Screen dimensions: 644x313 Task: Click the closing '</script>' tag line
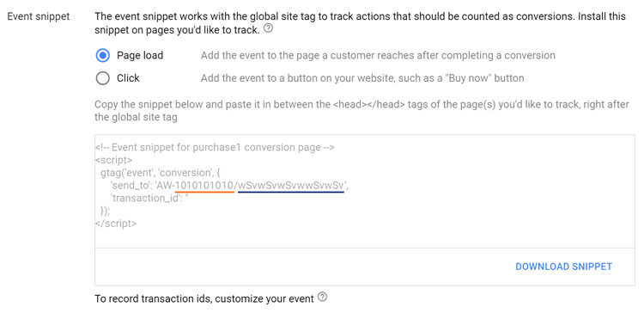(116, 224)
